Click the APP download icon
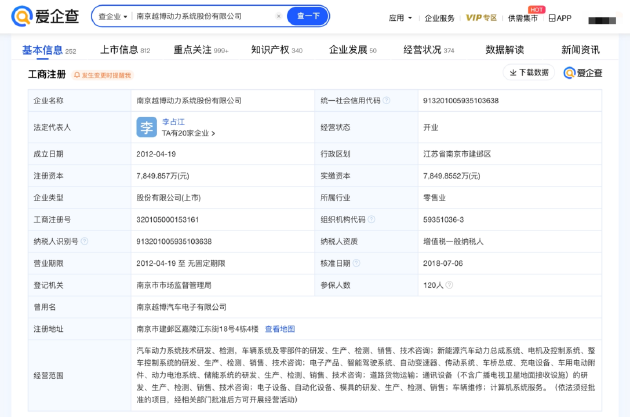The height and width of the screenshot is (417, 630). (x=552, y=18)
